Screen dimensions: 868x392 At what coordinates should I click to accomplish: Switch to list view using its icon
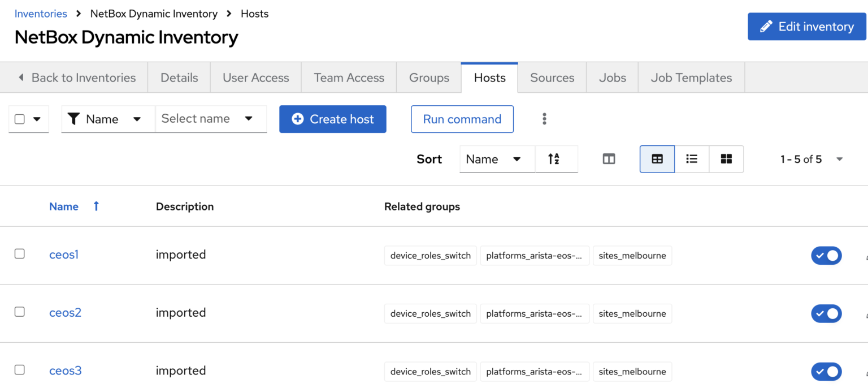click(692, 159)
